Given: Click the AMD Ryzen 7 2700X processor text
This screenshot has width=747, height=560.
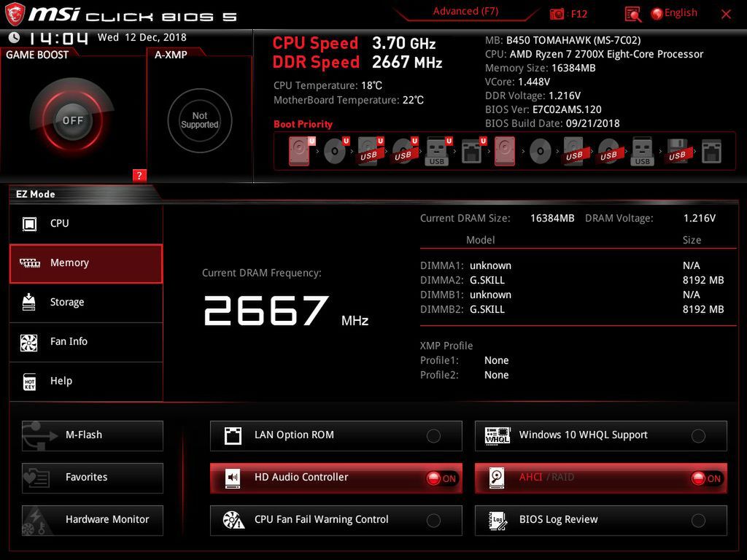Looking at the screenshot, I should (x=606, y=54).
